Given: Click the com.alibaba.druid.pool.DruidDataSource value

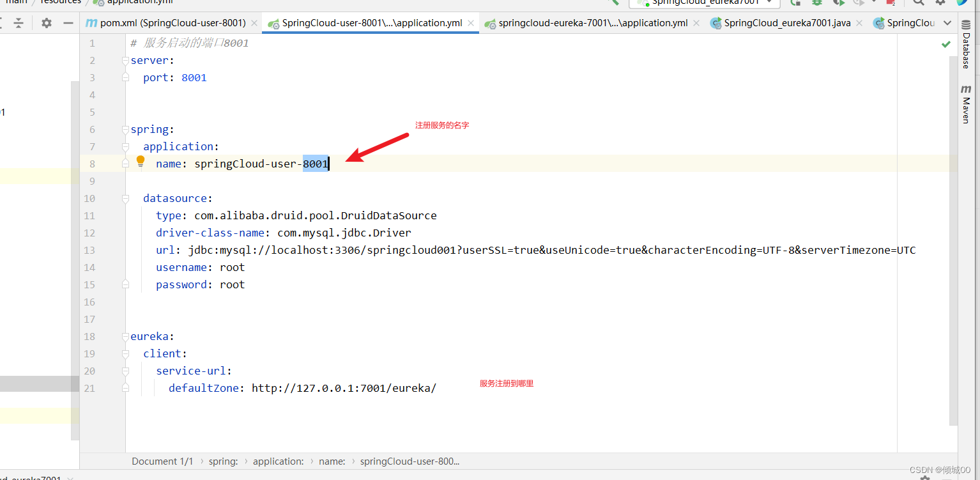Looking at the screenshot, I should click(x=316, y=215).
